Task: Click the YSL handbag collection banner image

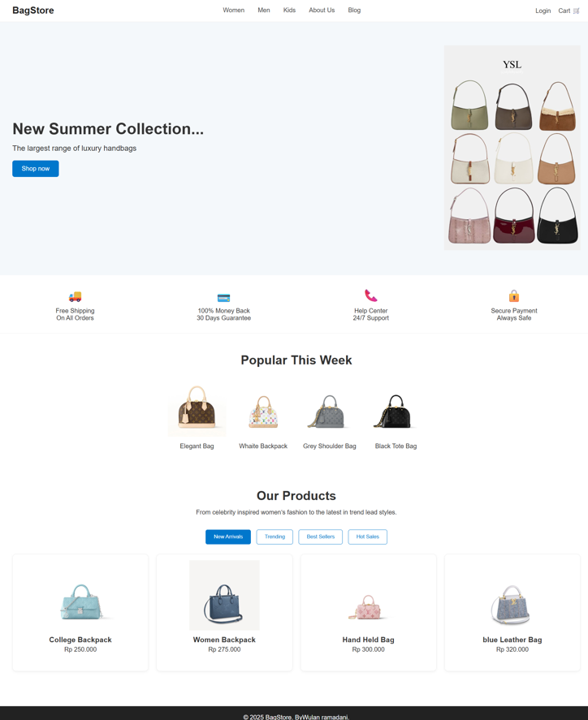Action: tap(512, 148)
